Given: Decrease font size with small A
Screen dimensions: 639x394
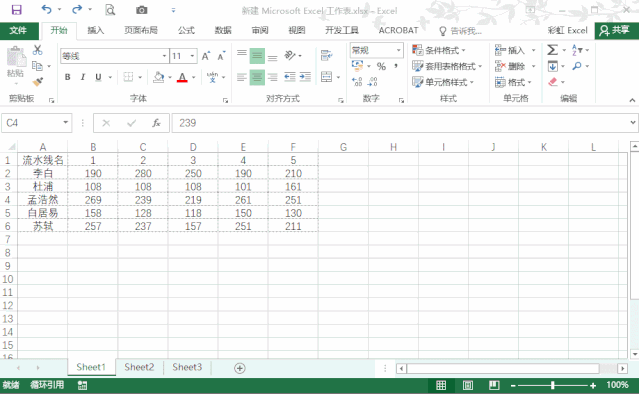Looking at the screenshot, I should coord(221,56).
